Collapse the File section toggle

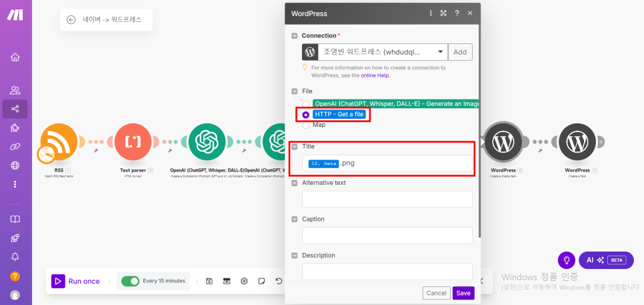point(295,91)
